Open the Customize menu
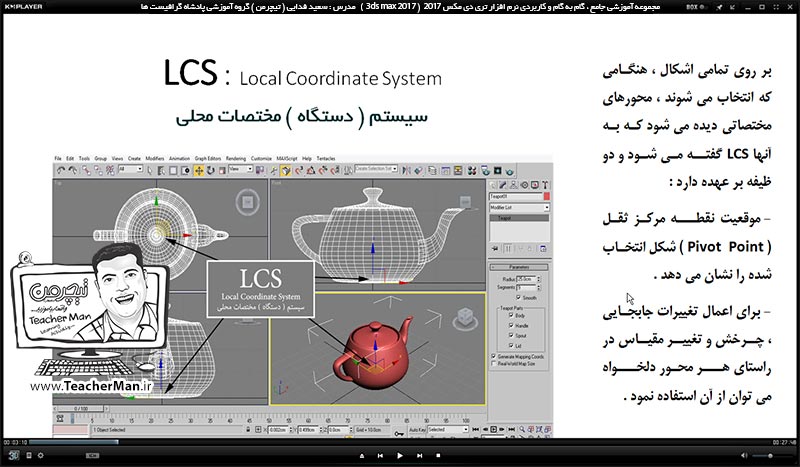This screenshot has height=467, width=800. point(261,159)
